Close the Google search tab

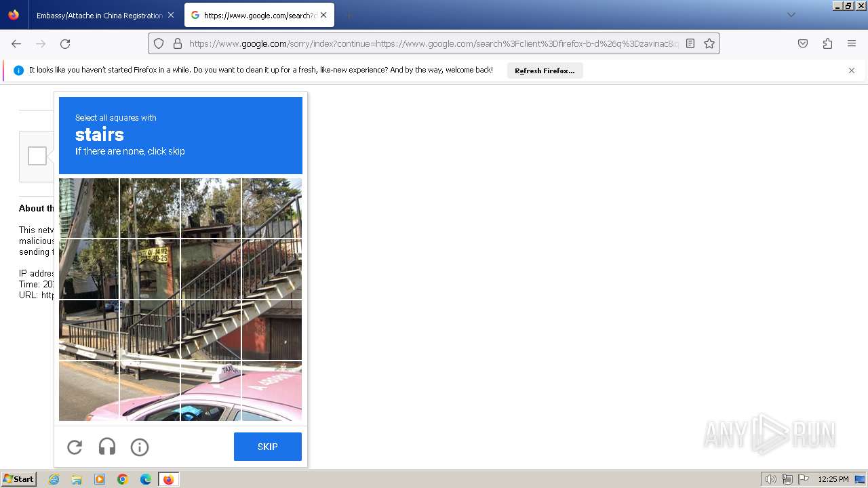pyautogui.click(x=323, y=15)
